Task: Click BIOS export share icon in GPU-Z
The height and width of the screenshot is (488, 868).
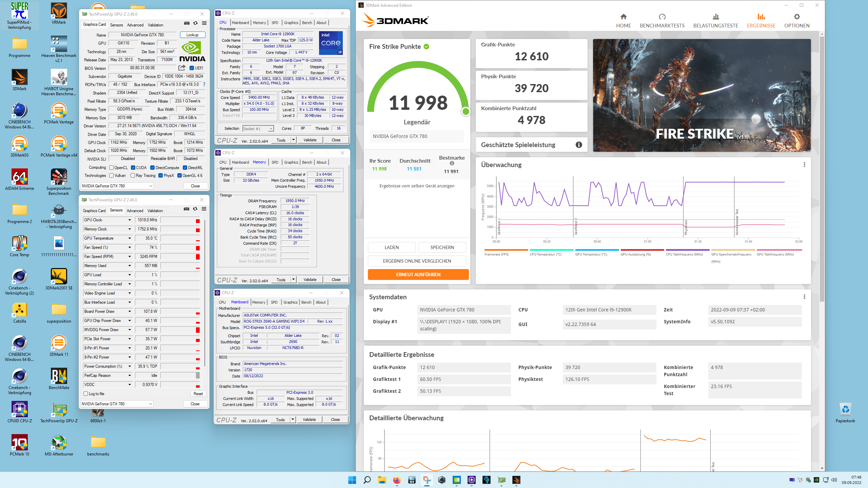Action: click(x=182, y=68)
